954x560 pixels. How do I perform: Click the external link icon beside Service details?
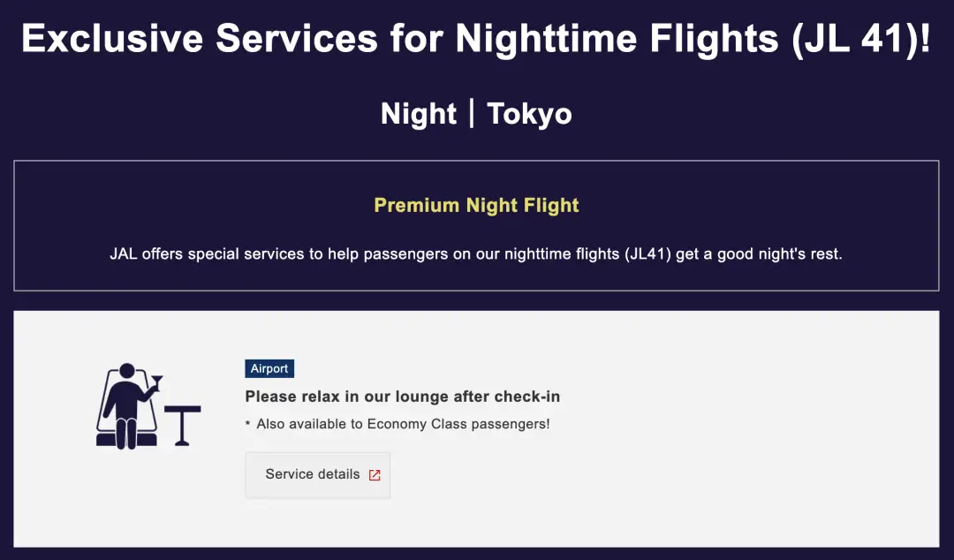[x=375, y=475]
